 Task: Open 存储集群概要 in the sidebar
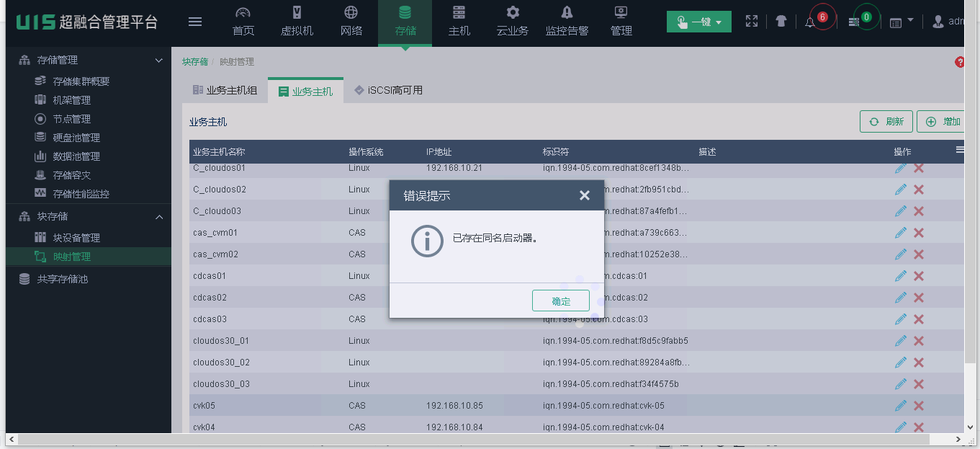point(81,81)
